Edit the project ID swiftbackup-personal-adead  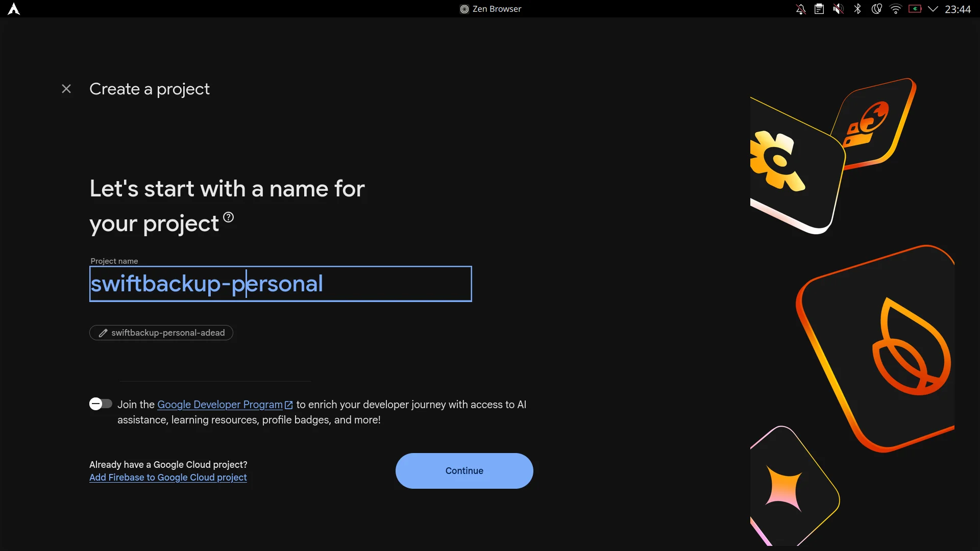[x=161, y=333]
